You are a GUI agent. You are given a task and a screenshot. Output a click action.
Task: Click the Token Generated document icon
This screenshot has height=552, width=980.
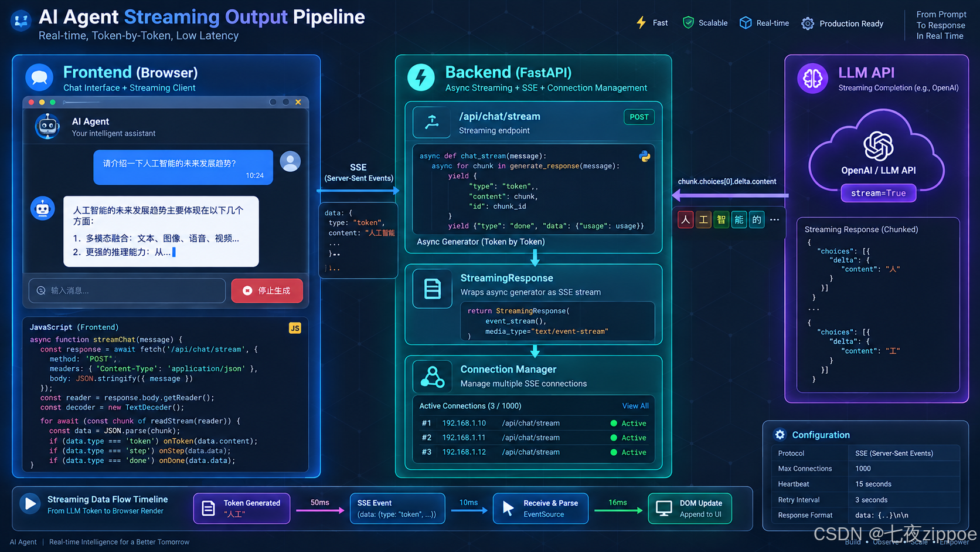[208, 508]
